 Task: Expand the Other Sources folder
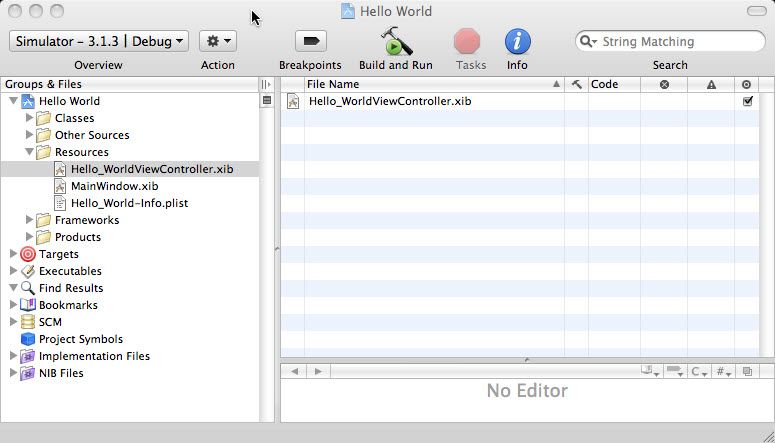click(x=30, y=135)
